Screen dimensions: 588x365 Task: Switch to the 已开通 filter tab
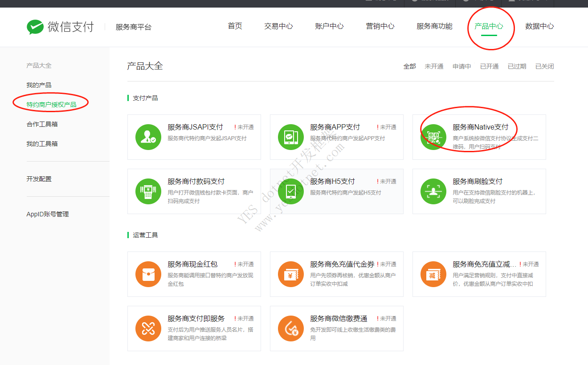pyautogui.click(x=490, y=66)
